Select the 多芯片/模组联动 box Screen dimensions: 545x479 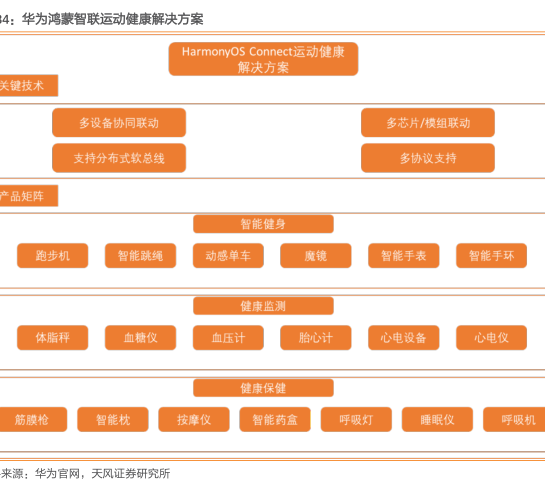point(428,123)
